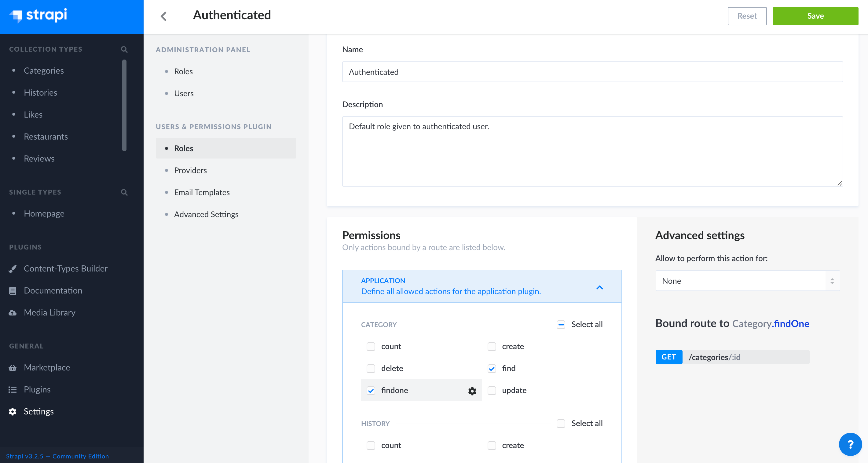Click the help question mark button
Viewport: 868px width, 463px height.
(850, 444)
